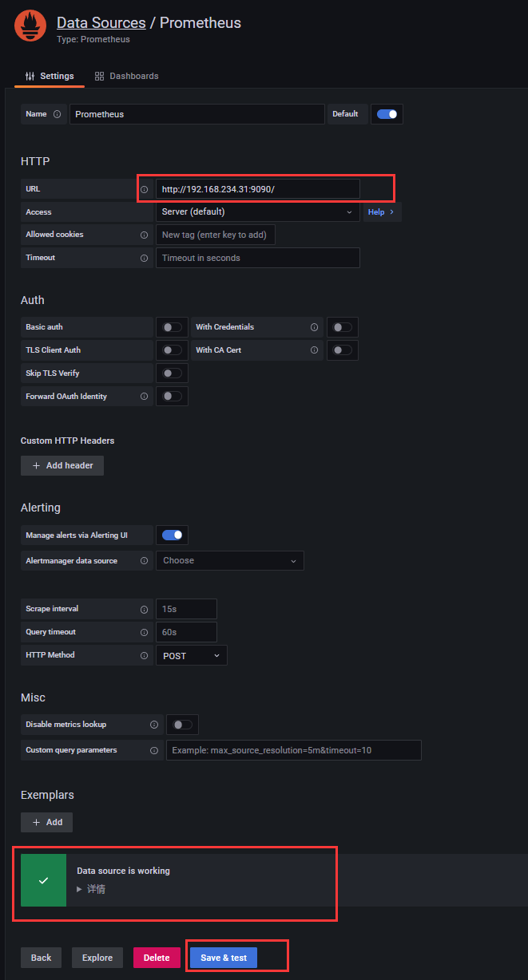
Task: Click the Explore button
Action: point(97,958)
